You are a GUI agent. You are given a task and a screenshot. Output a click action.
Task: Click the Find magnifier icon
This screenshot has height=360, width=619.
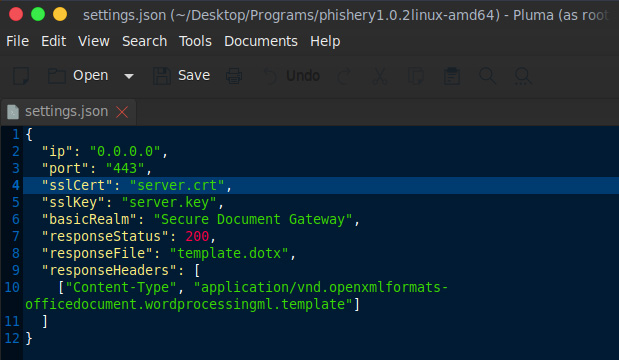click(488, 76)
